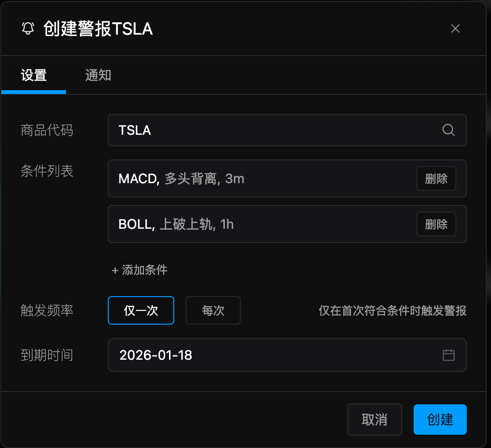Delete the MACD 多头背离 condition
This screenshot has height=448, width=491.
tap(436, 179)
